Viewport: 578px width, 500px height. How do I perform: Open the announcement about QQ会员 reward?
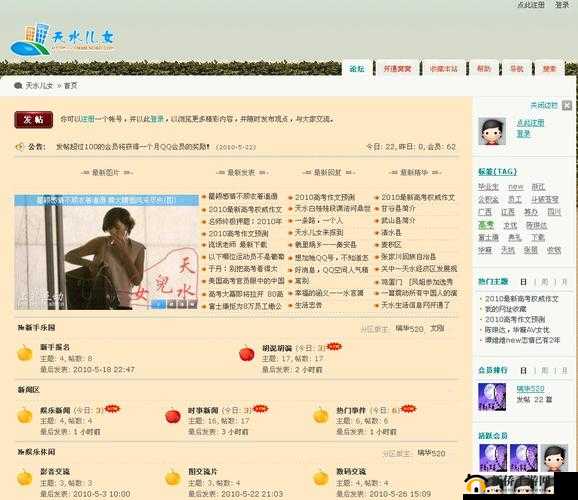(x=133, y=147)
